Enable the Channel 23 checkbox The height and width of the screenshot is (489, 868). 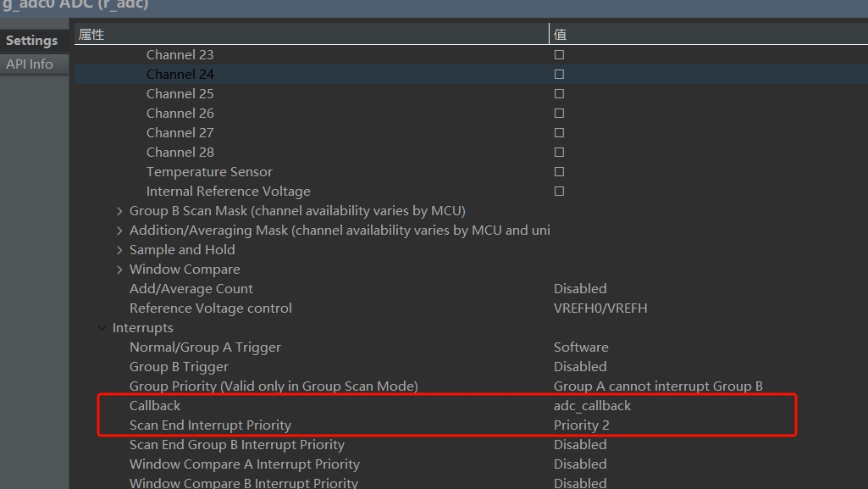click(x=559, y=54)
